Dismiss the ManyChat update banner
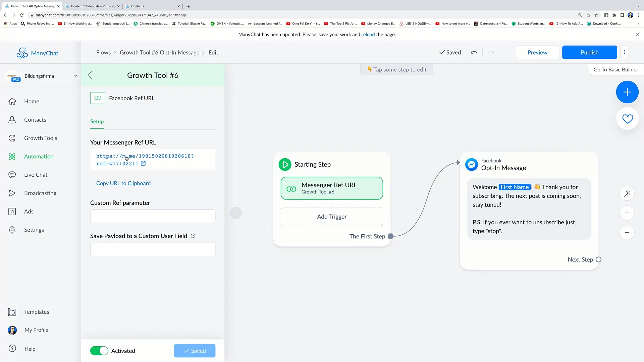 pos(637,35)
